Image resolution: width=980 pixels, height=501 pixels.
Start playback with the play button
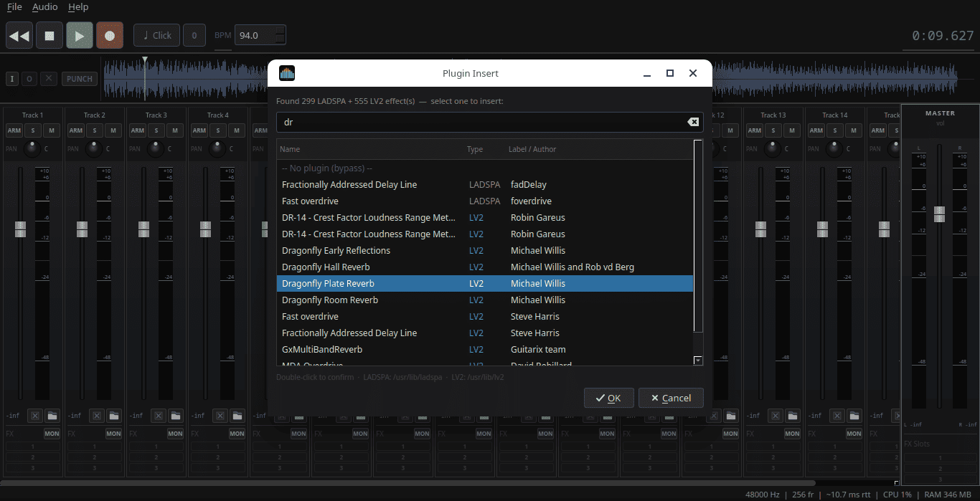[80, 35]
